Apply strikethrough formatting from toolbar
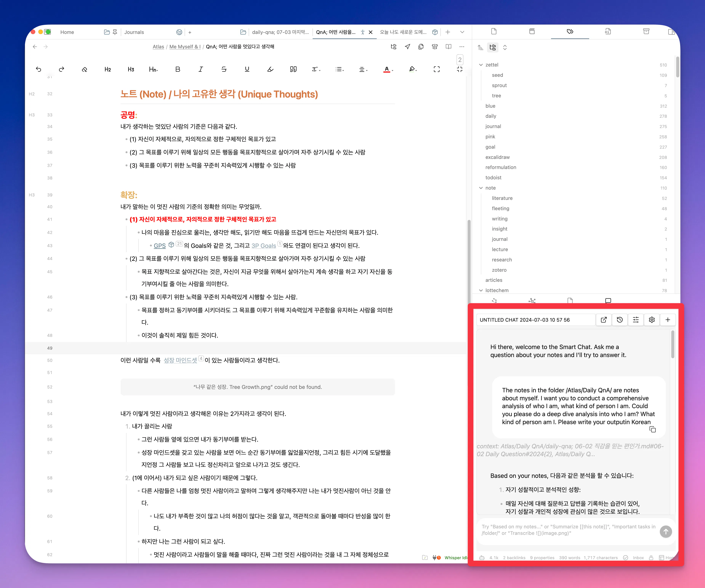 (x=224, y=69)
